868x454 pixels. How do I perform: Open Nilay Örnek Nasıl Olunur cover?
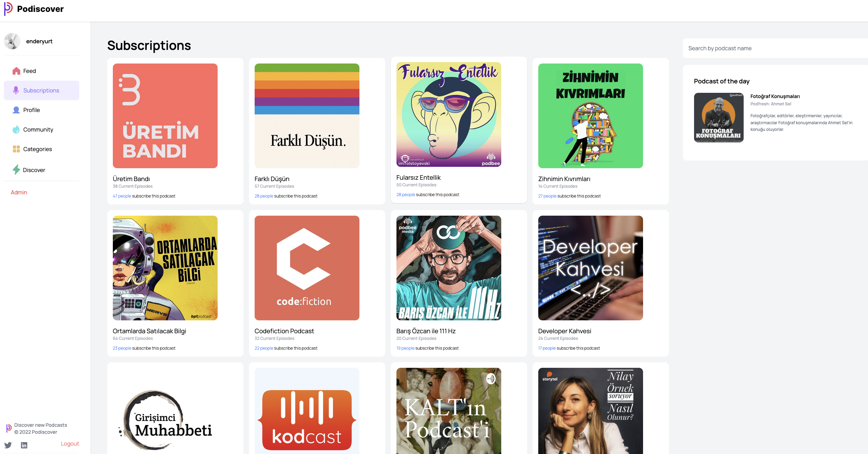[x=591, y=411]
